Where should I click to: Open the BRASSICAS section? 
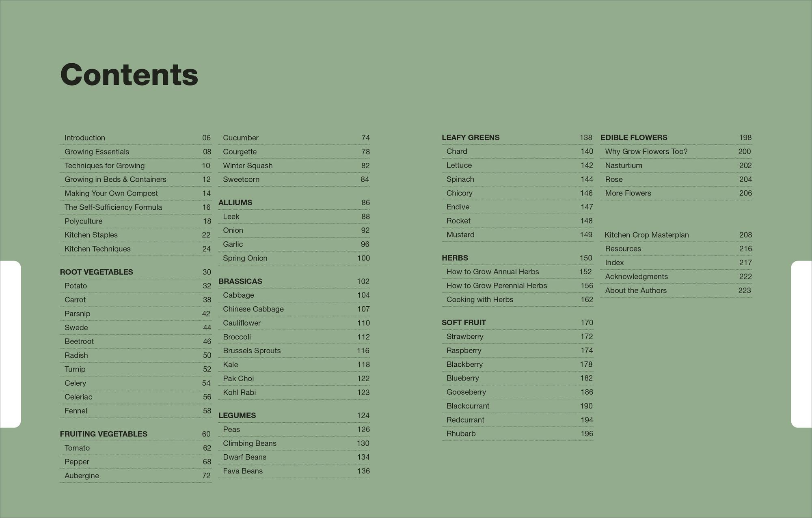pyautogui.click(x=240, y=282)
